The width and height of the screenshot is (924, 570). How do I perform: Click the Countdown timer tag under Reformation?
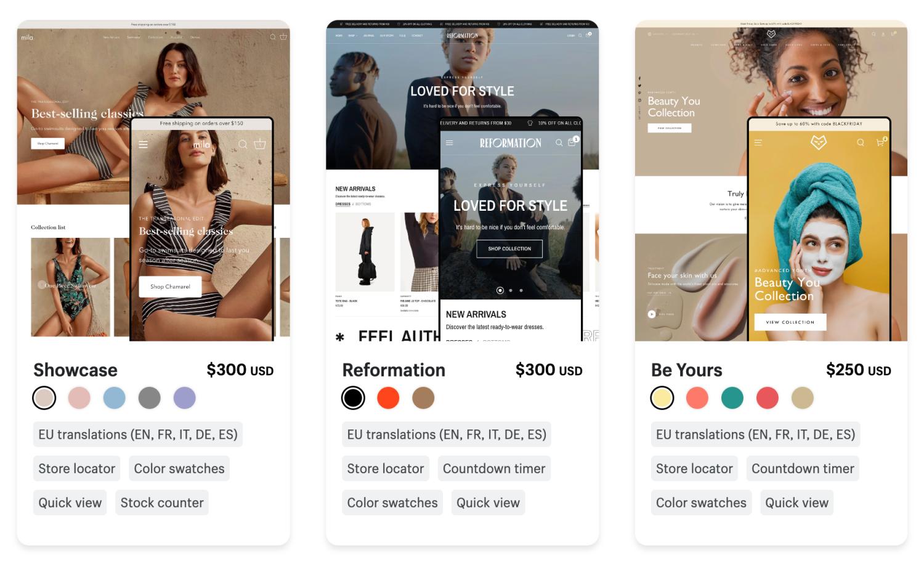pyautogui.click(x=494, y=469)
